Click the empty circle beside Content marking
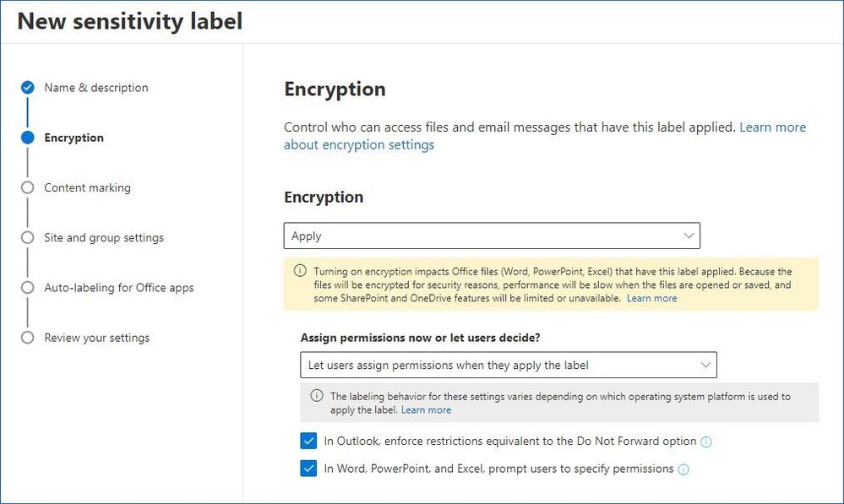The height and width of the screenshot is (504, 844). pos(27,187)
